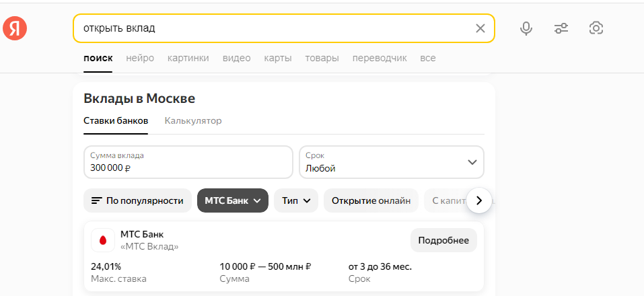
Task: Open the 'МТС Банк' title link
Action: [x=142, y=235]
